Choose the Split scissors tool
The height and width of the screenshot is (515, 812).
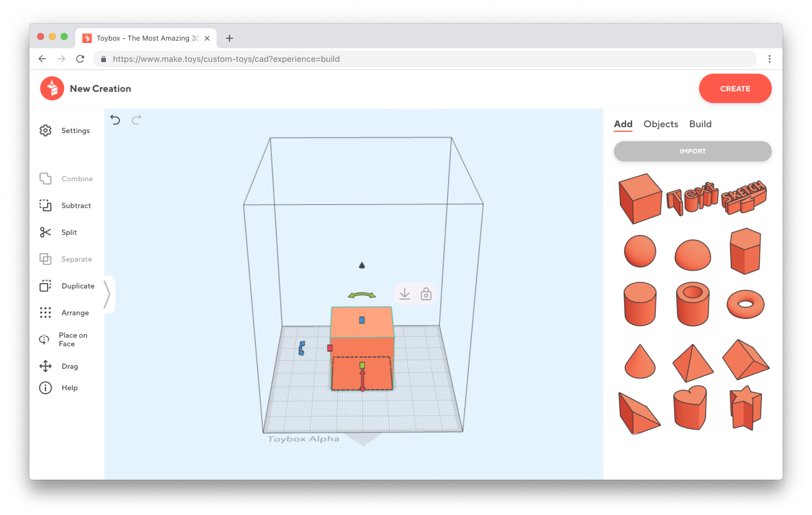pos(58,232)
